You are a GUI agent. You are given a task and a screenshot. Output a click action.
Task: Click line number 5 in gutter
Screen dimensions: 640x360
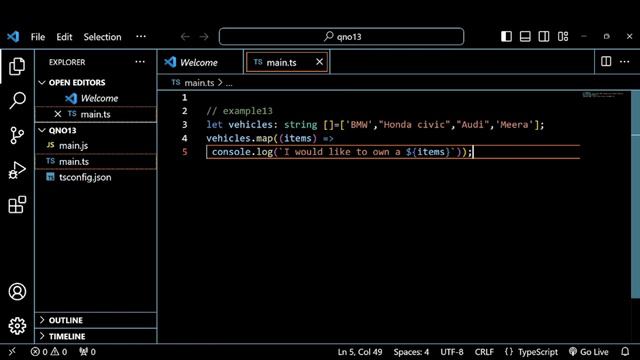(184, 152)
